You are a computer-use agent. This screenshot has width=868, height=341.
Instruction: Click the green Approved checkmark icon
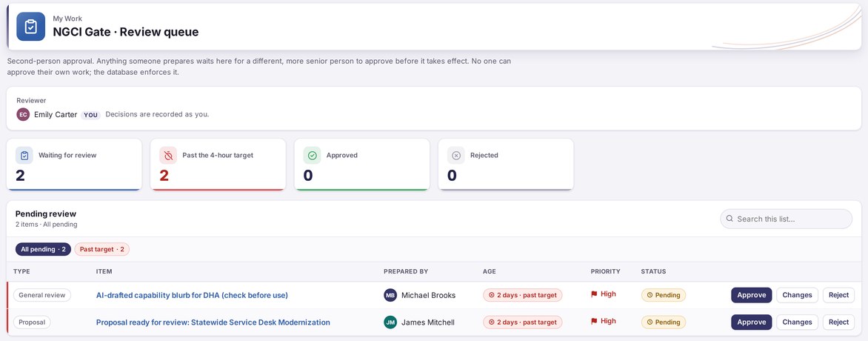pos(313,155)
